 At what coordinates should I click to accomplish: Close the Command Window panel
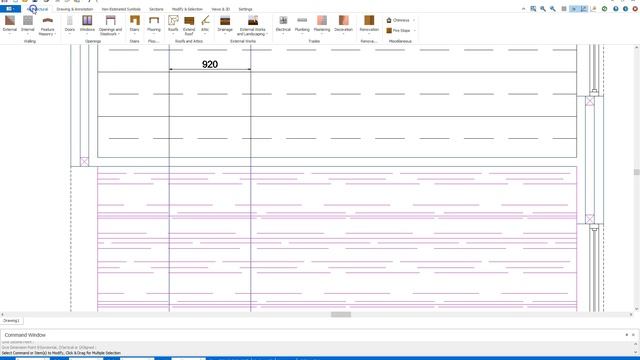pyautogui.click(x=633, y=335)
